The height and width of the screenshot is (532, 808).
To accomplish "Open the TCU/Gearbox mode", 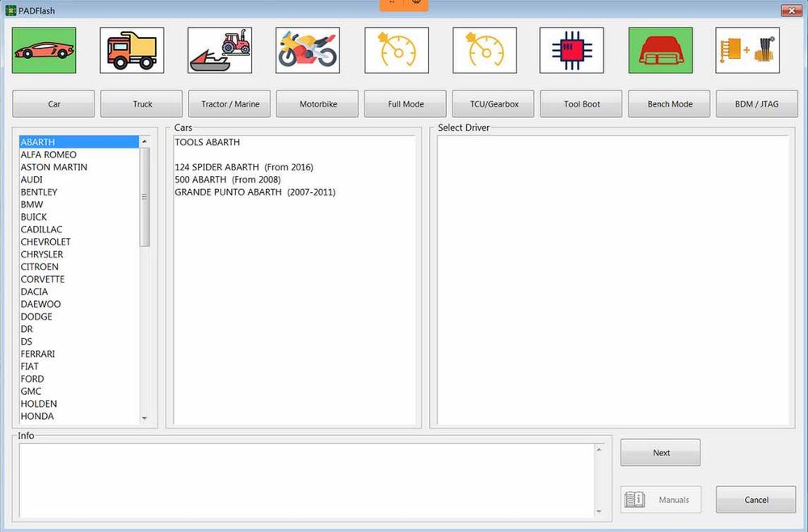I will (x=494, y=104).
